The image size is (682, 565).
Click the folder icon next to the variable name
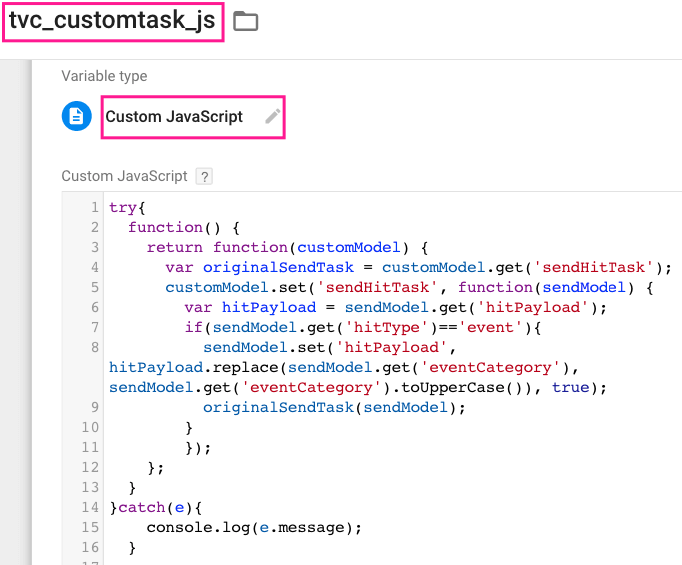(x=246, y=21)
